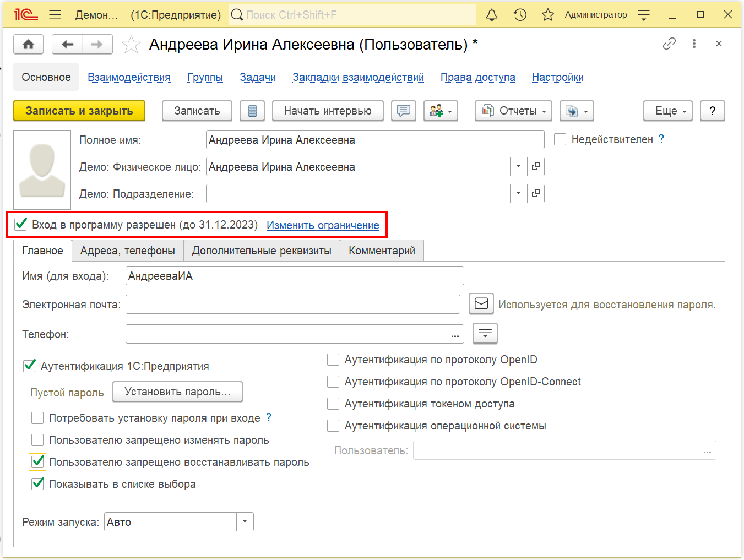Click Установить пароль button

pyautogui.click(x=177, y=392)
